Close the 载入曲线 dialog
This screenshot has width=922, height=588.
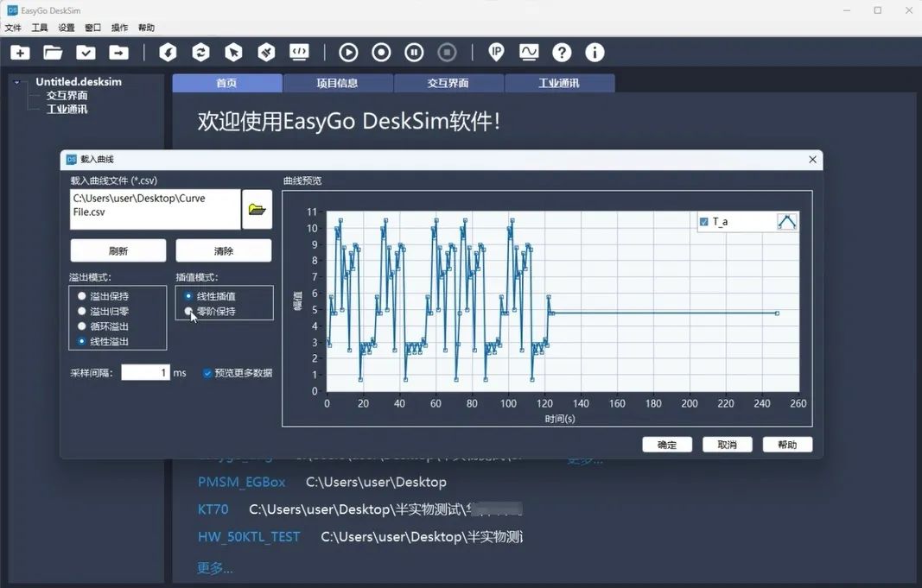pos(812,159)
